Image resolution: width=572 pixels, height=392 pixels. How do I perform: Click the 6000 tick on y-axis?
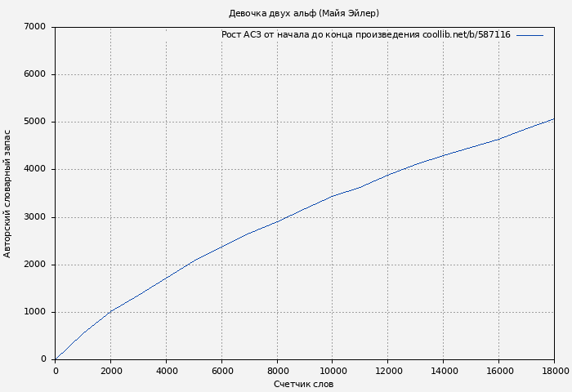pyautogui.click(x=35, y=74)
